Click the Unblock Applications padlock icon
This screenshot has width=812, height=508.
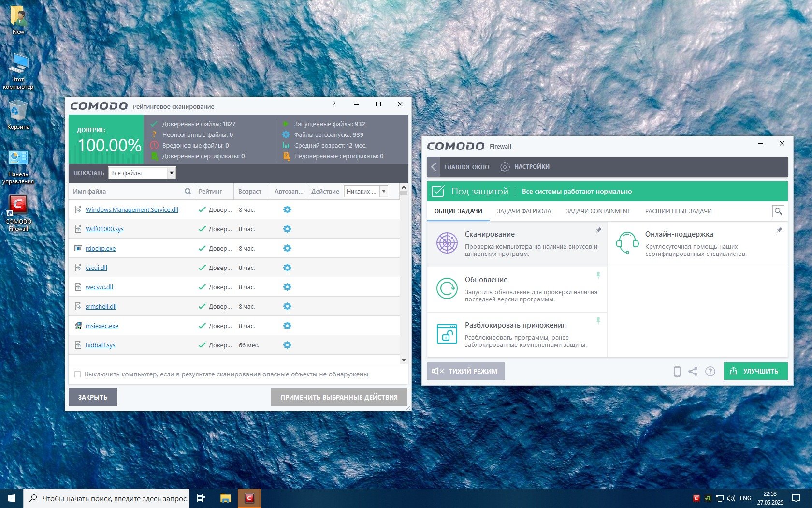447,334
